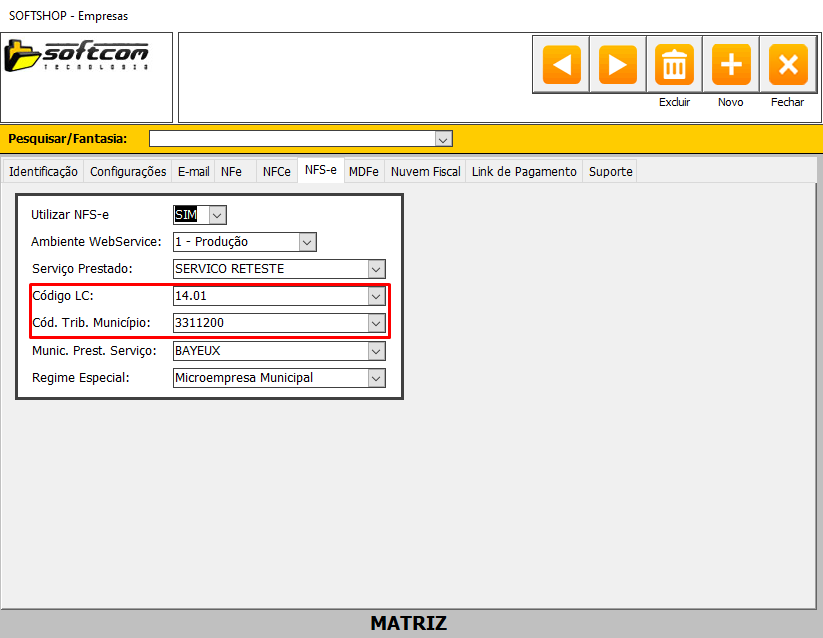Screen dimensions: 823x638
Task: Expand the Código LC dropdown
Action: point(376,296)
